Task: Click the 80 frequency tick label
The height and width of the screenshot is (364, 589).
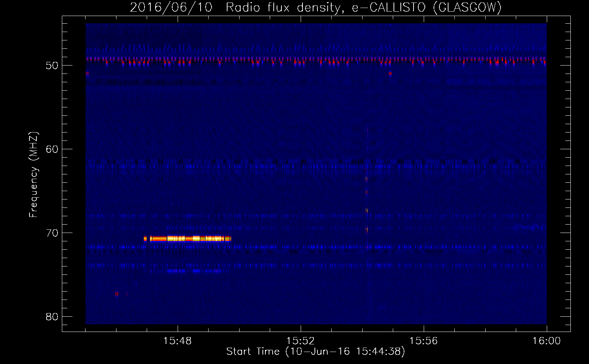Action: tap(52, 317)
